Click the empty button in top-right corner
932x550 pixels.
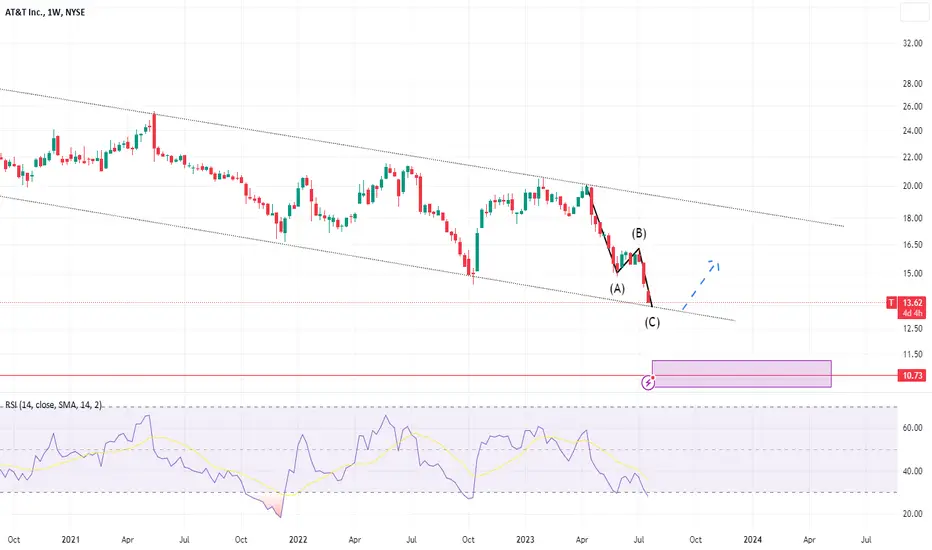tap(914, 12)
